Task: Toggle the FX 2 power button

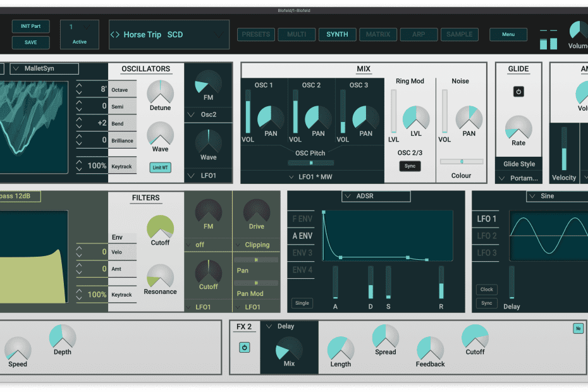Action: tap(244, 348)
